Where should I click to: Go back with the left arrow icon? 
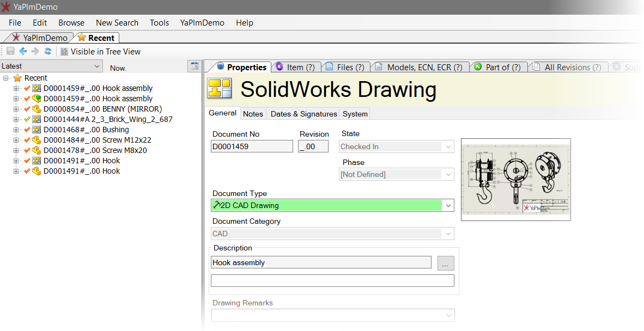click(x=23, y=51)
